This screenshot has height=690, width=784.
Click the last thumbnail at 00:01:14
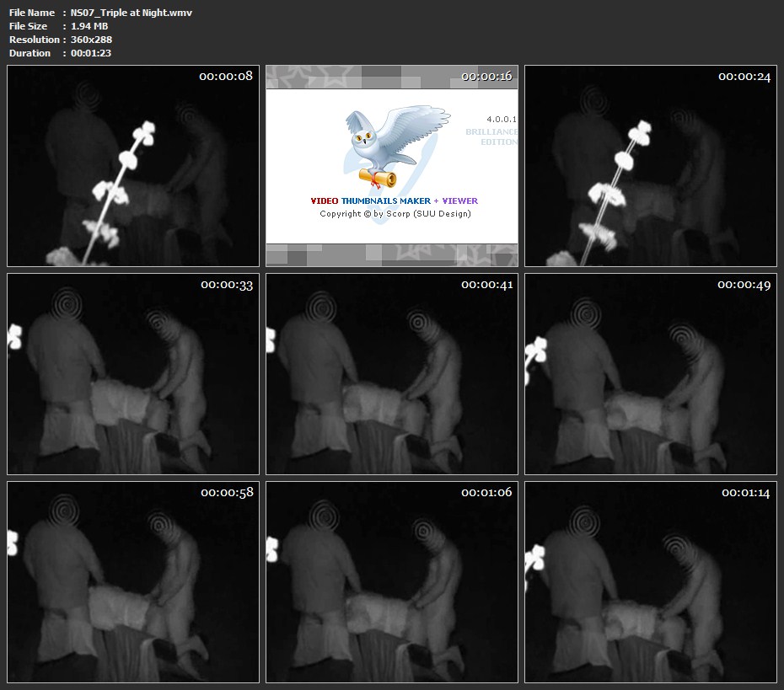(650, 581)
